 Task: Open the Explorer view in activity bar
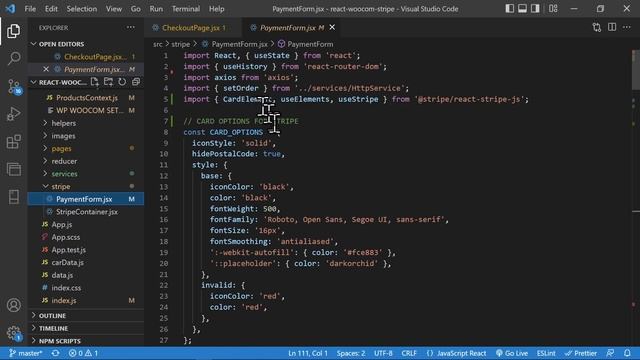(13, 31)
